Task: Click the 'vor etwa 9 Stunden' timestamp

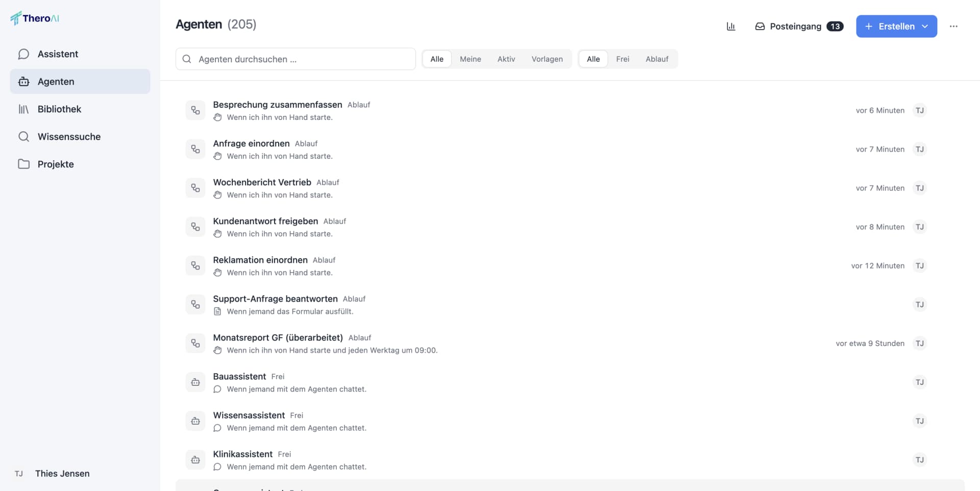Action: point(870,343)
